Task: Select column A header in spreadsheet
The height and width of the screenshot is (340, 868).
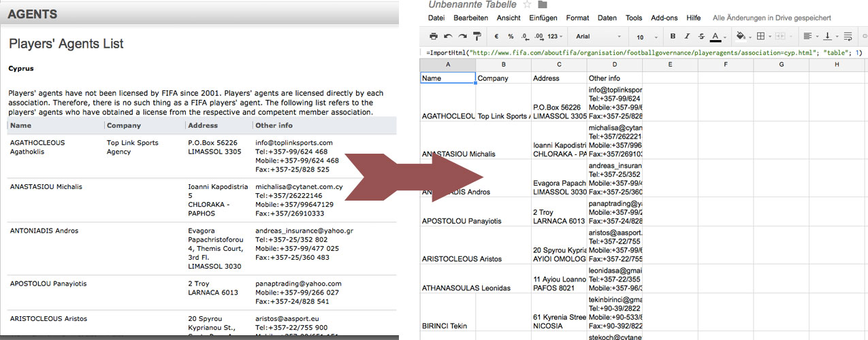Action: (448, 65)
